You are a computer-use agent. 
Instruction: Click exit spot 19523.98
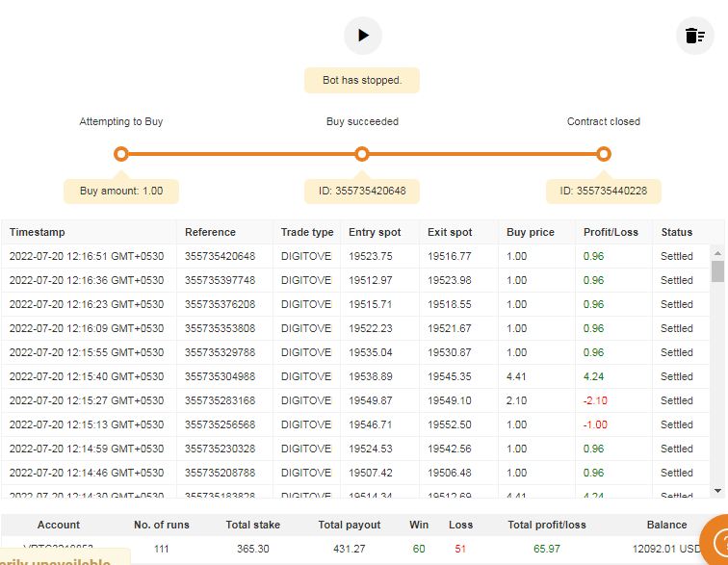[x=450, y=280]
